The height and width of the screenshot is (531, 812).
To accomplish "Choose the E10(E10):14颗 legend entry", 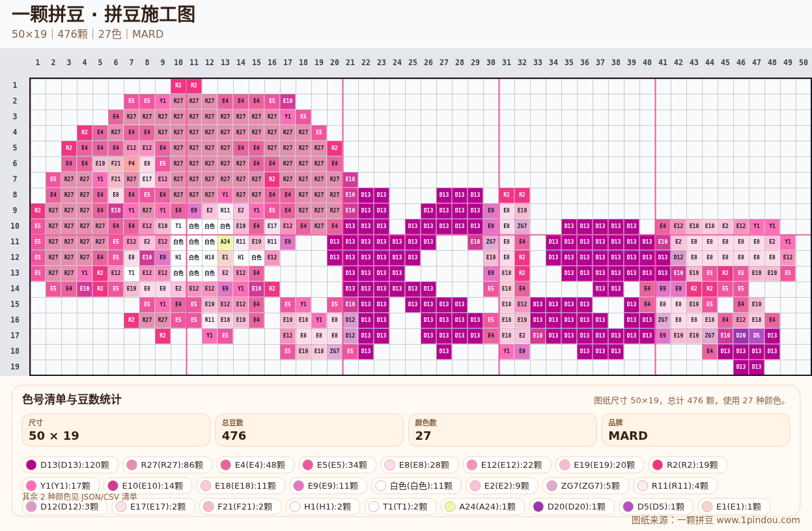I will point(148,486).
